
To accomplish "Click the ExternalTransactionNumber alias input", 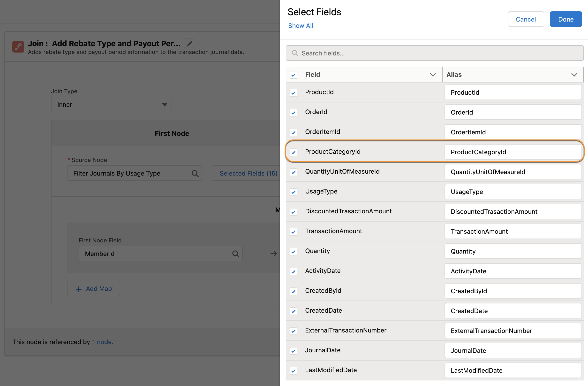I will (x=513, y=331).
